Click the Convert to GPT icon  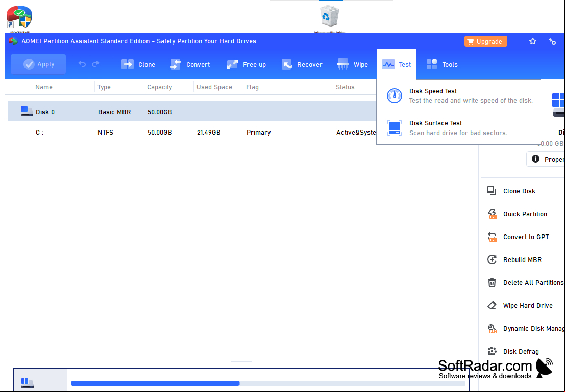[x=492, y=237]
